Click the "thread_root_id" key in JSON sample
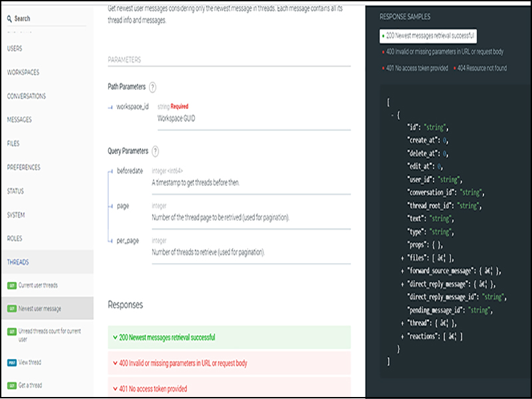The width and height of the screenshot is (532, 399). [430, 206]
